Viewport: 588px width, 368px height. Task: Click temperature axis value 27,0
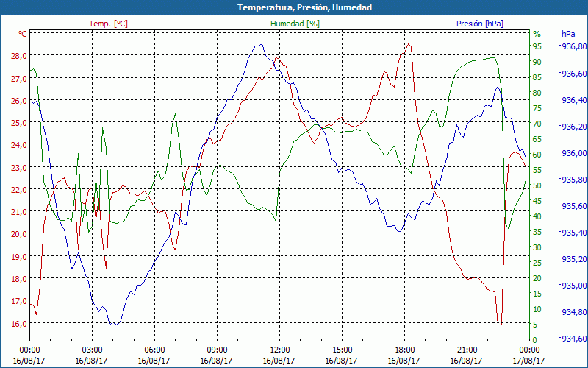(19, 78)
